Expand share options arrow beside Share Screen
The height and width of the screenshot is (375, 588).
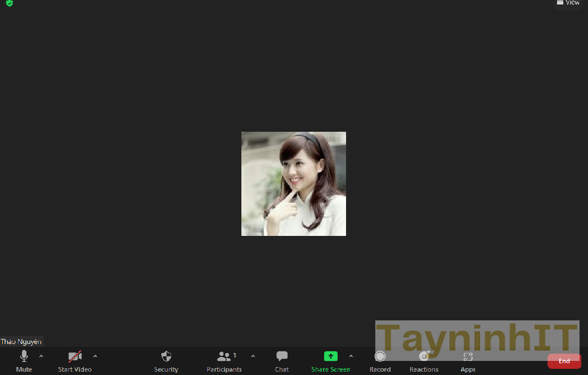[351, 356]
